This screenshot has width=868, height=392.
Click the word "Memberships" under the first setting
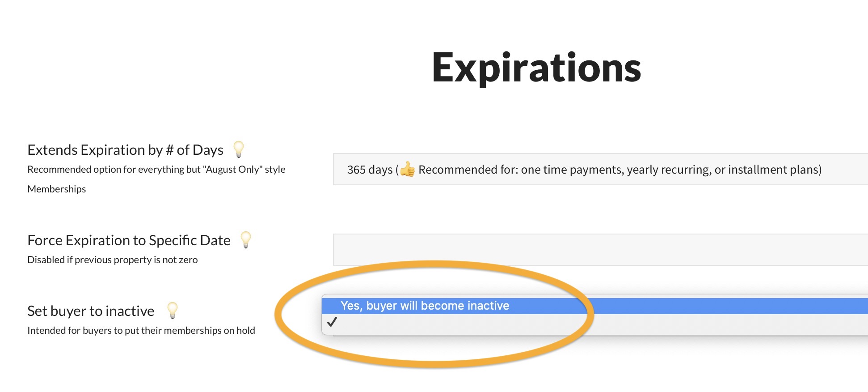56,189
